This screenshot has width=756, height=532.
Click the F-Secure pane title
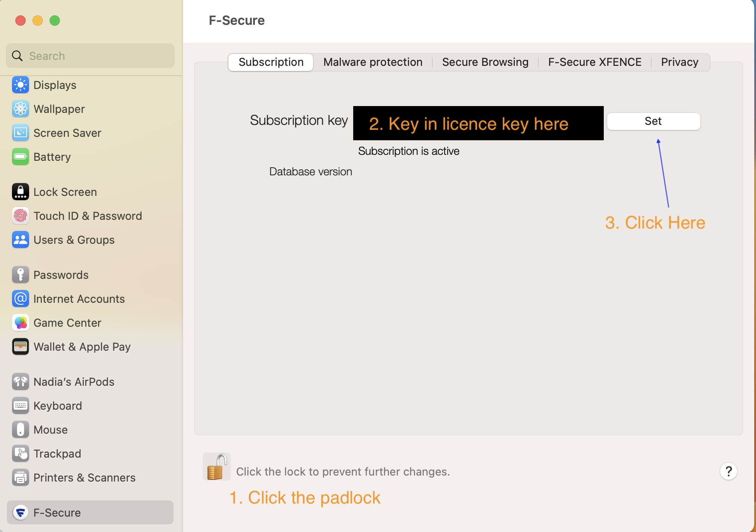(x=237, y=21)
